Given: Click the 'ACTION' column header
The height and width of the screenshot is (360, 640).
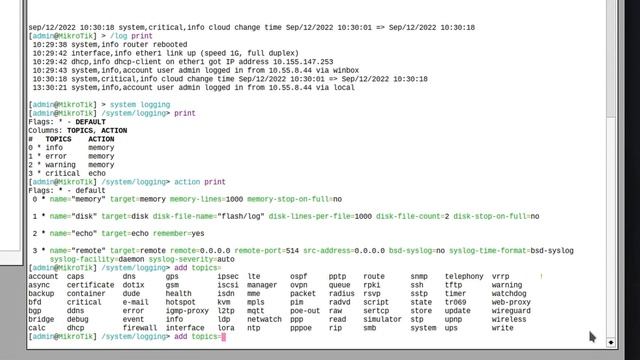Looking at the screenshot, I should tap(101, 139).
